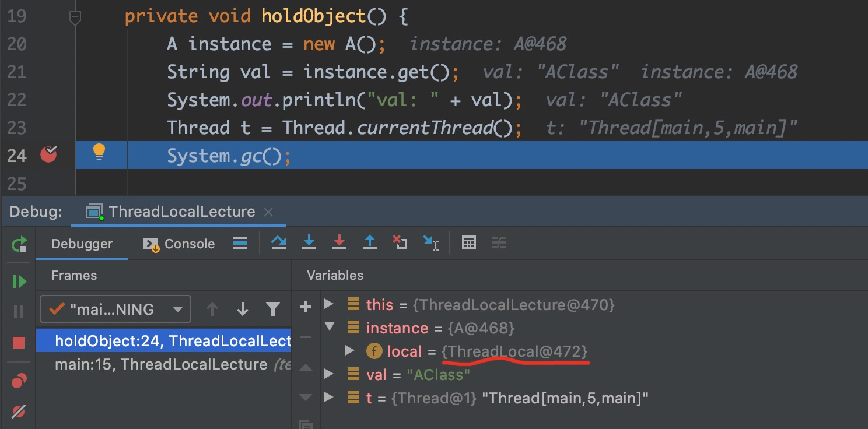Click the Remove Watch minus button

[306, 337]
